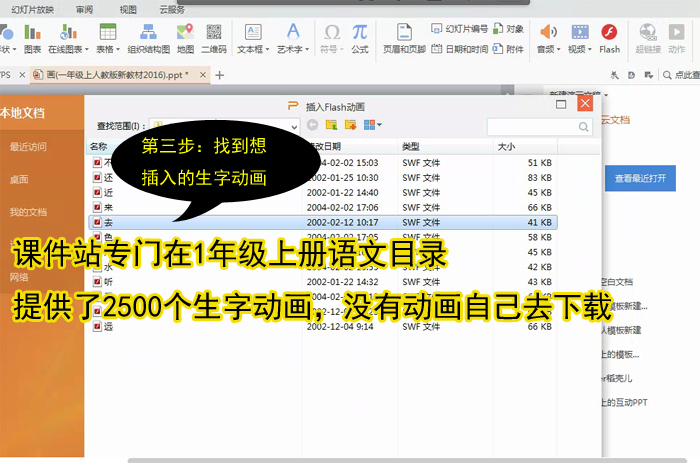The width and height of the screenshot is (700, 463).
Task: Select 最近访问 in the left sidebar
Action: point(28,147)
